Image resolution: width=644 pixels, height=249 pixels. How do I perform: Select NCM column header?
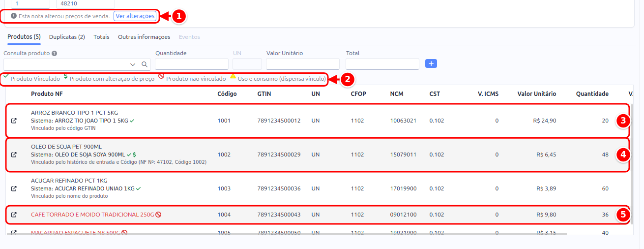point(397,93)
